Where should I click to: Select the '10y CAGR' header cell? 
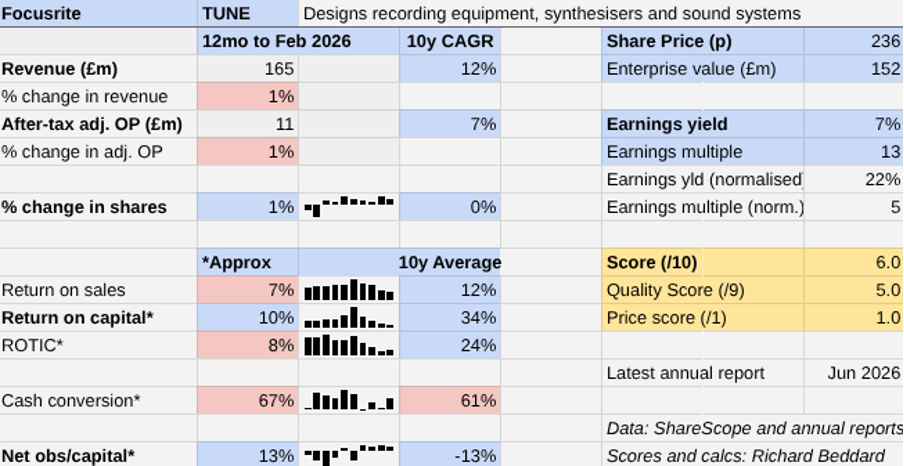450,42
